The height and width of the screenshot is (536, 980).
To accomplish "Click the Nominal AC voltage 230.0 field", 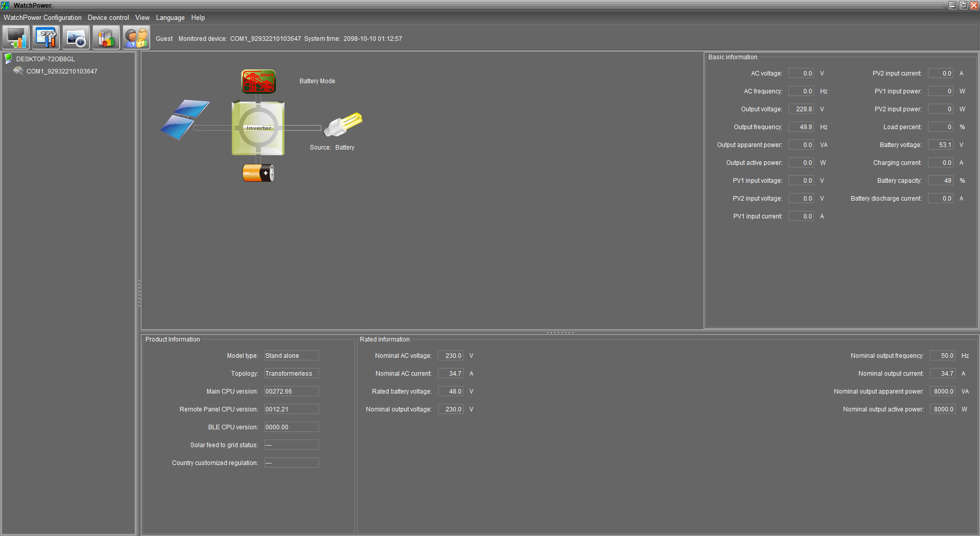I will tap(451, 356).
